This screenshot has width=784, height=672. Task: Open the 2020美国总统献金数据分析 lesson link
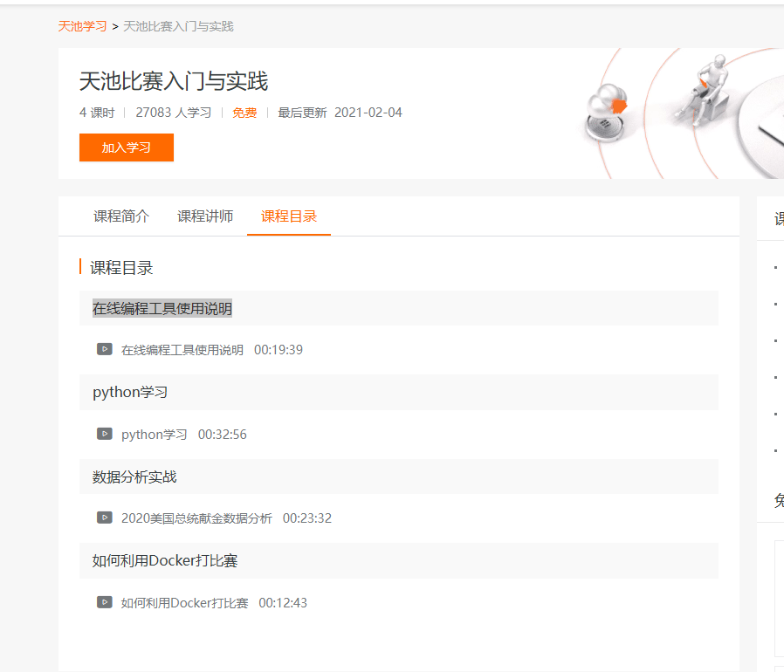(196, 518)
